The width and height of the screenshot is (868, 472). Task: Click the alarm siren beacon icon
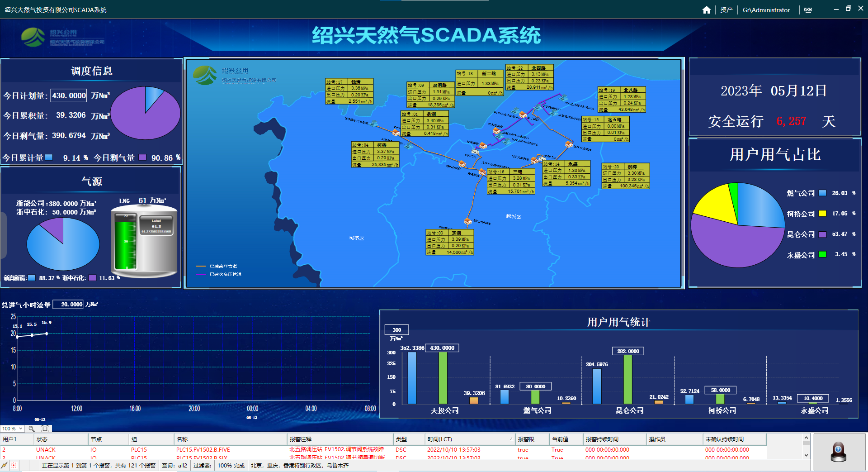[838, 452]
